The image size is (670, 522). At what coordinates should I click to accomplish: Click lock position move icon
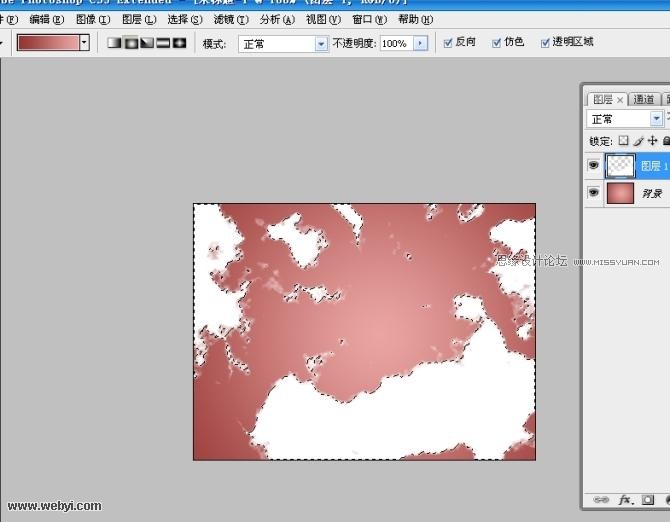pyautogui.click(x=652, y=141)
